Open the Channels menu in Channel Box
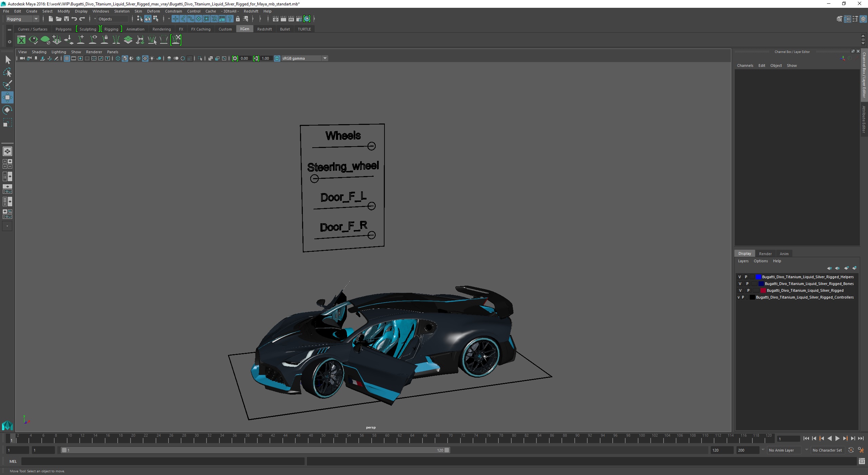The width and height of the screenshot is (868, 475). pyautogui.click(x=745, y=65)
